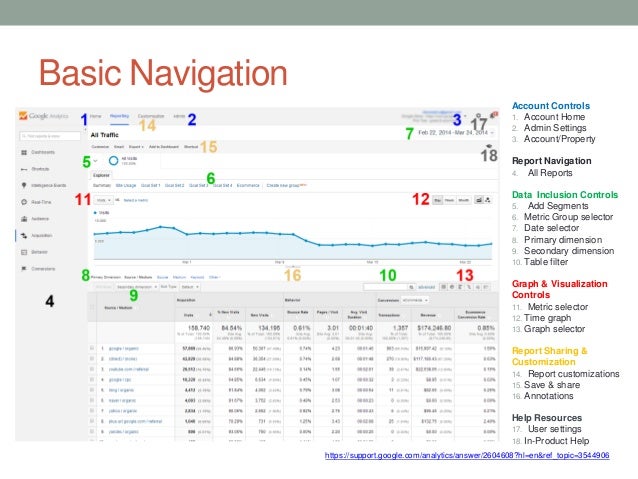638x479 pixels.
Task: Open the Admin tab
Action: pos(179,116)
